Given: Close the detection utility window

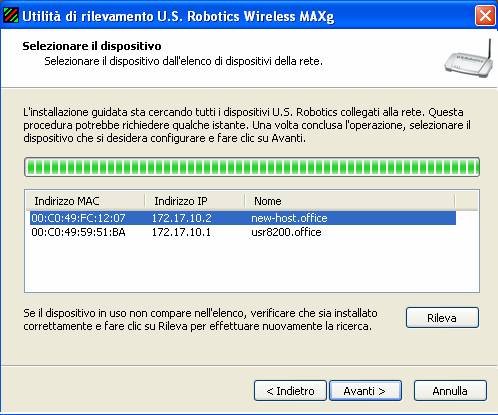Looking at the screenshot, I should [485, 15].
